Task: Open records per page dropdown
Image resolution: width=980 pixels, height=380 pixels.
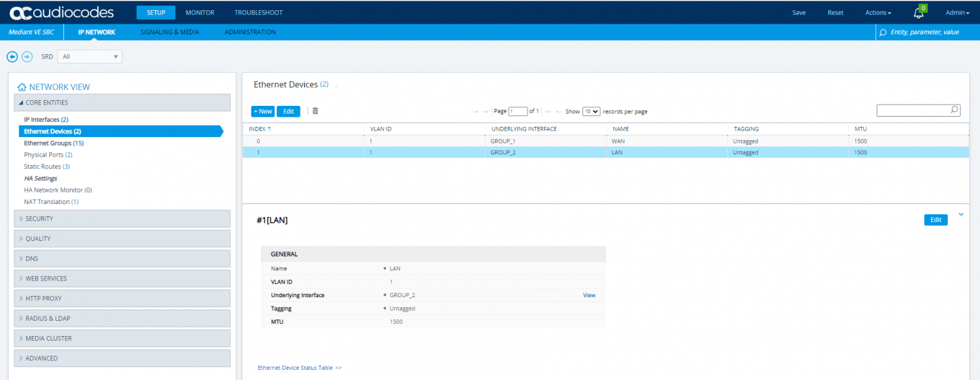Action: coord(591,112)
